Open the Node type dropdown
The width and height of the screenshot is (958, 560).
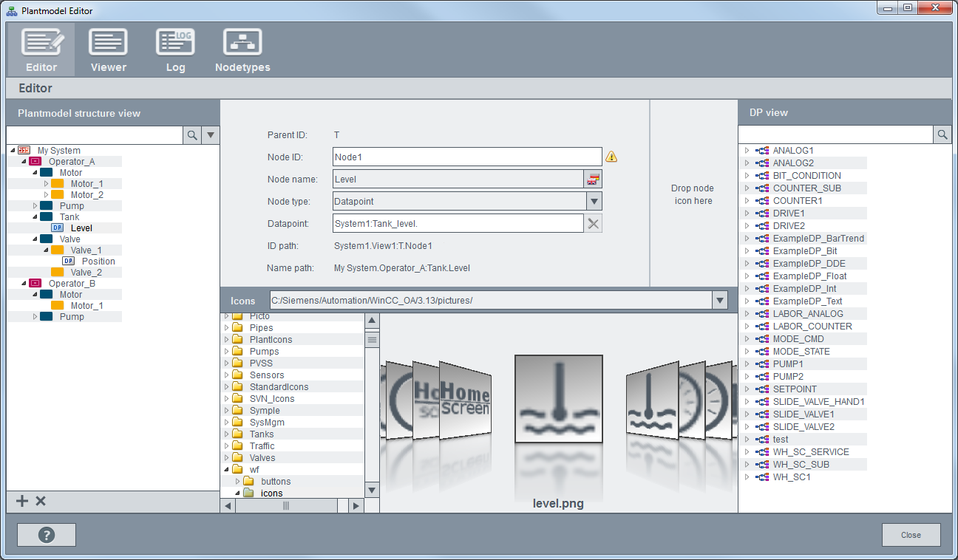(x=594, y=202)
